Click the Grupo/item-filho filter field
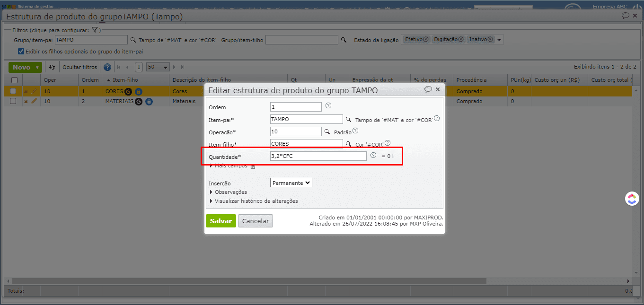 [x=302, y=40]
